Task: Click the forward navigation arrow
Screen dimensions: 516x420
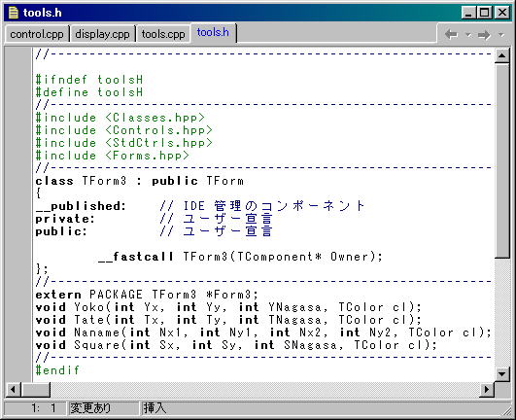Action: (484, 34)
